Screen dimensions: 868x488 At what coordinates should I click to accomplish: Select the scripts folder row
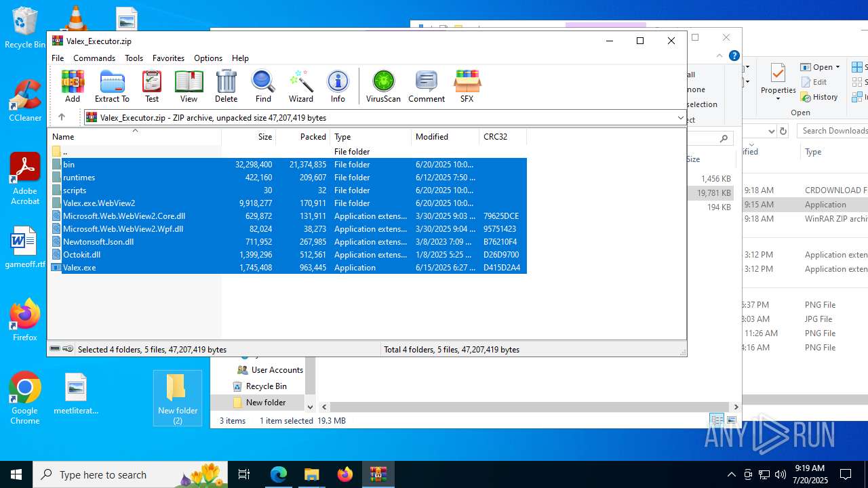pos(289,190)
